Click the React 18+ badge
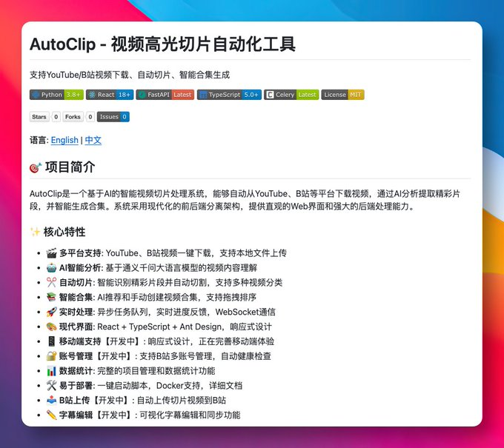This screenshot has width=504, height=448. (110, 95)
